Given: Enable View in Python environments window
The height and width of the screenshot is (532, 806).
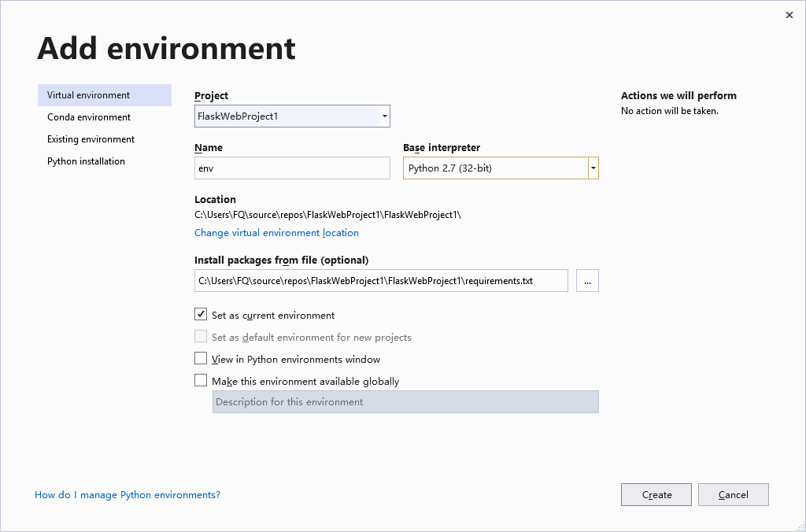Looking at the screenshot, I should (201, 359).
